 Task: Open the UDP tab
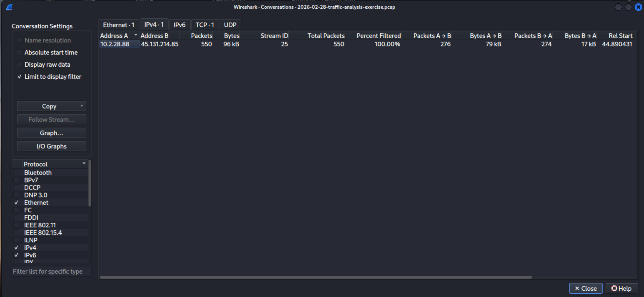pos(230,25)
